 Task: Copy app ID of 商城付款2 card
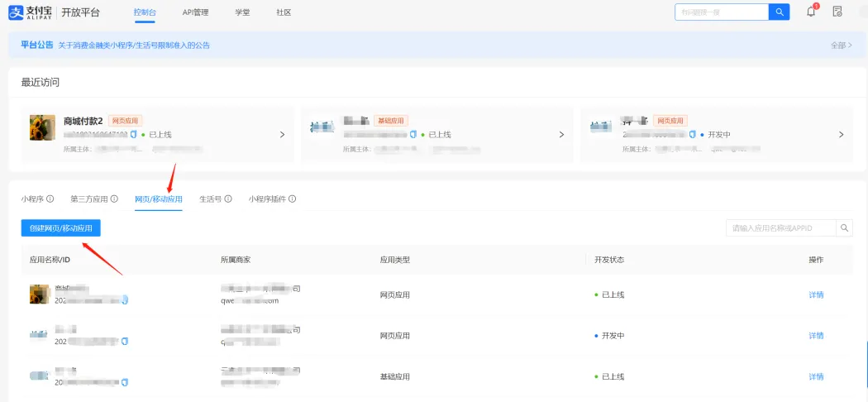click(x=134, y=134)
